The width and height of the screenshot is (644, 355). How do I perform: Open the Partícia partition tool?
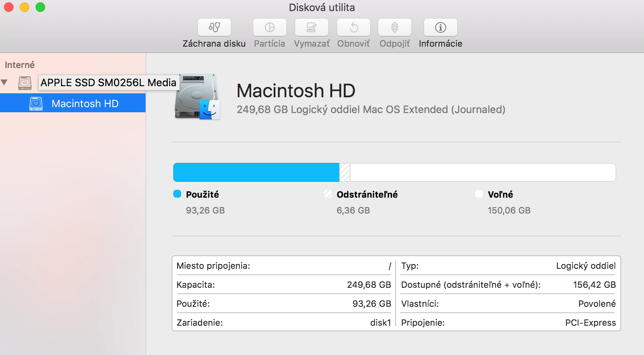tap(270, 27)
